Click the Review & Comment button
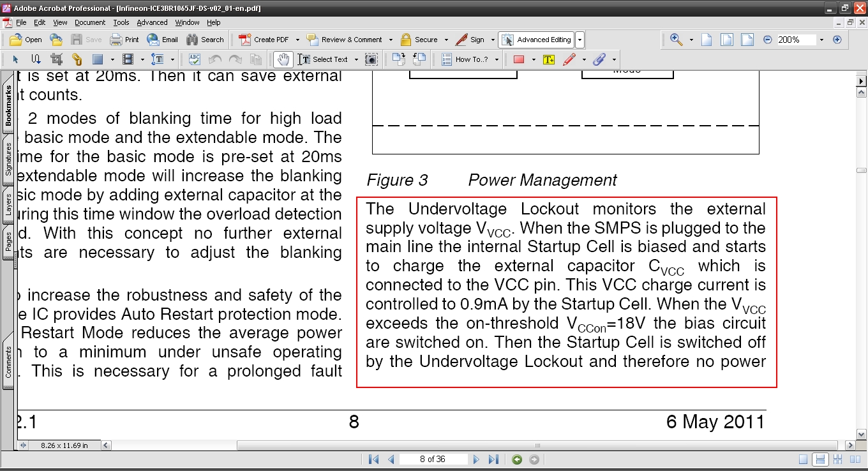868x471 pixels. pos(344,40)
